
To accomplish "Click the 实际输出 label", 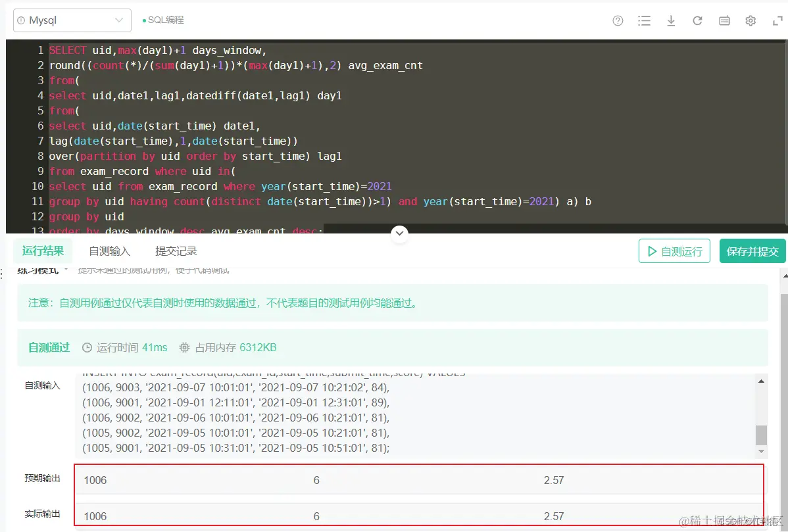I will point(42,514).
